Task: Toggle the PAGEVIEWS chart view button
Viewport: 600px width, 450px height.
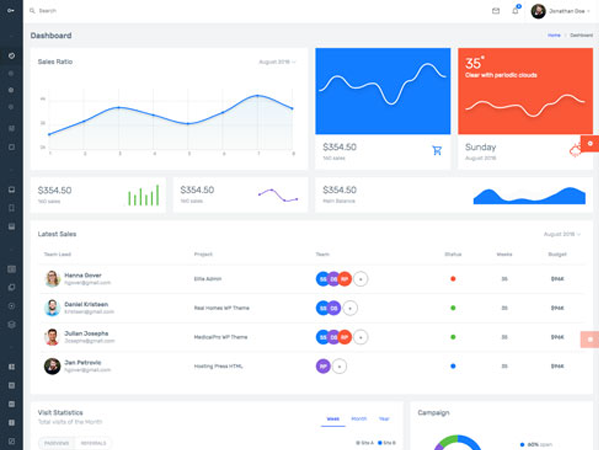Action: click(57, 443)
